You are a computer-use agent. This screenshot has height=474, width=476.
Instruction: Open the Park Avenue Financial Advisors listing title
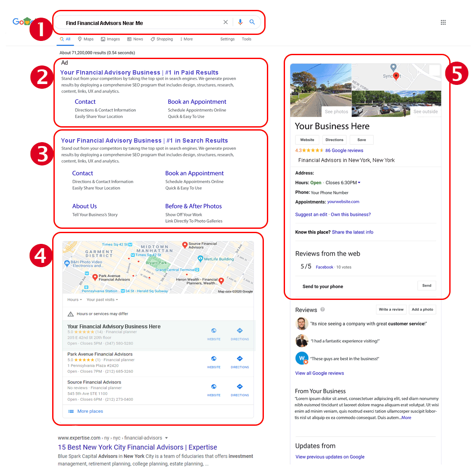pos(100,354)
